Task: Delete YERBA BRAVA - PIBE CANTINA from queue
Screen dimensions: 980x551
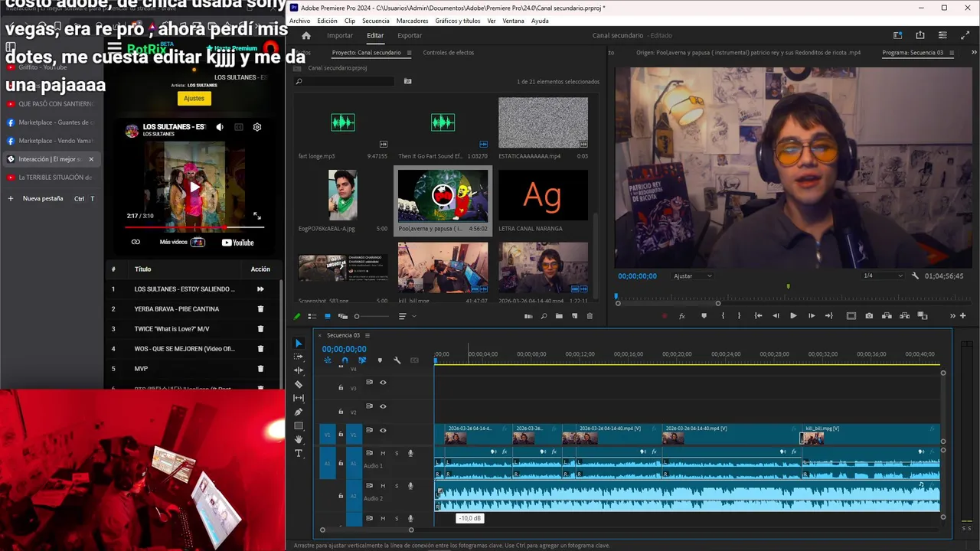Action: tap(260, 309)
